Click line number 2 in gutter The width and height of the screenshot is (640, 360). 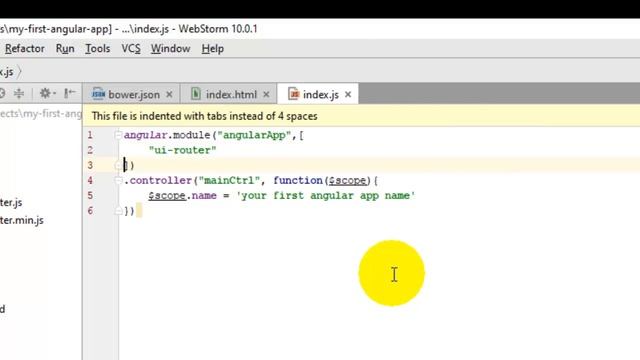(x=90, y=150)
